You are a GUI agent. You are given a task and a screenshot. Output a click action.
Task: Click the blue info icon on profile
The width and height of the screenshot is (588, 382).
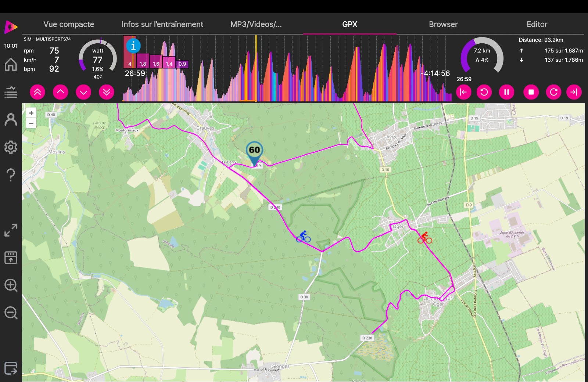[x=133, y=46]
